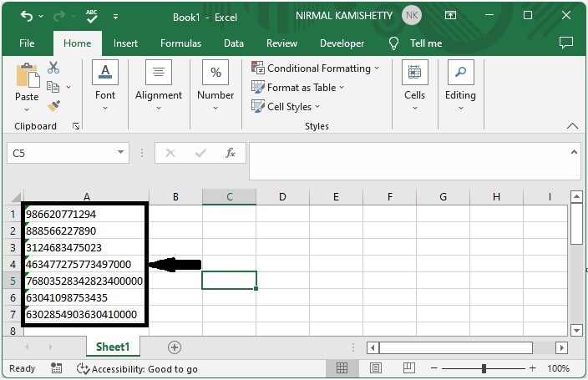Add a new sheet with plus button
The height and width of the screenshot is (380, 588).
click(x=175, y=347)
